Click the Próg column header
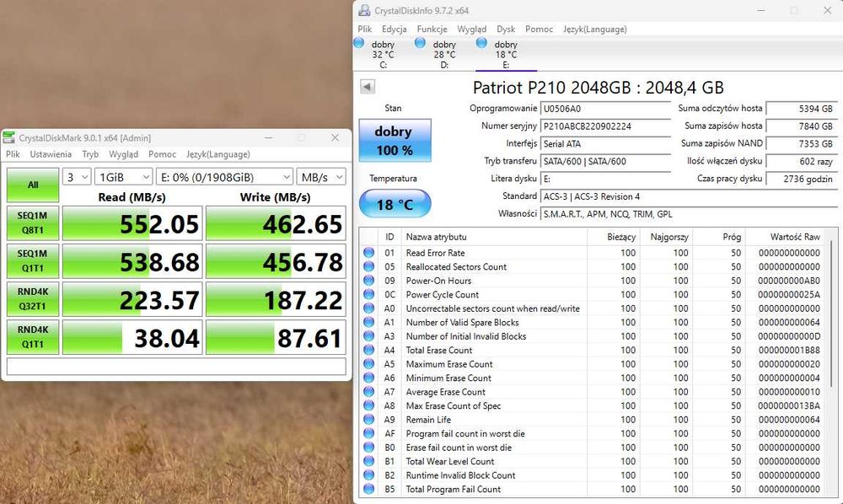843x504 pixels. click(719, 237)
